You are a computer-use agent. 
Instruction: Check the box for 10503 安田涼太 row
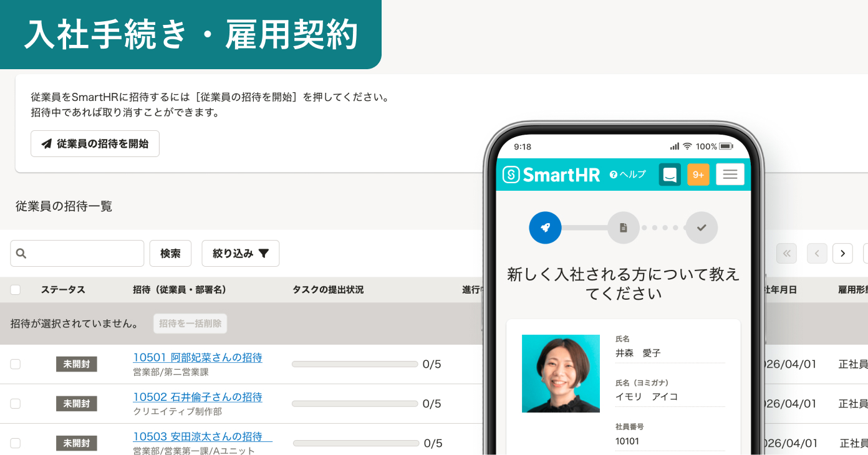pyautogui.click(x=16, y=443)
